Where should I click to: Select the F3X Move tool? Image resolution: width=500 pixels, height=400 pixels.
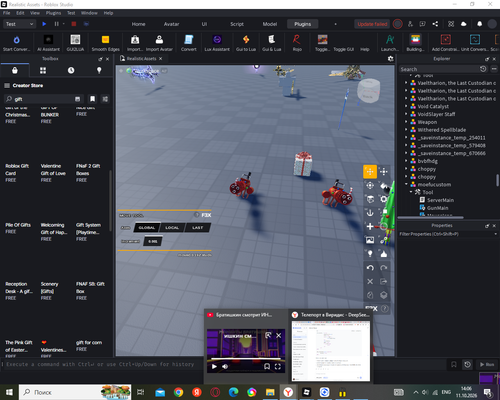point(370,172)
